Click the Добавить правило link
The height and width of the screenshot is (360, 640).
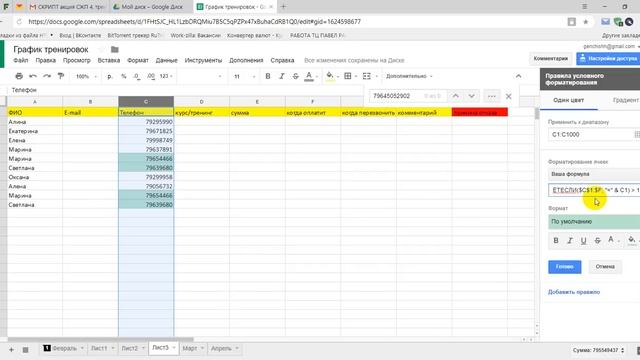(574, 292)
